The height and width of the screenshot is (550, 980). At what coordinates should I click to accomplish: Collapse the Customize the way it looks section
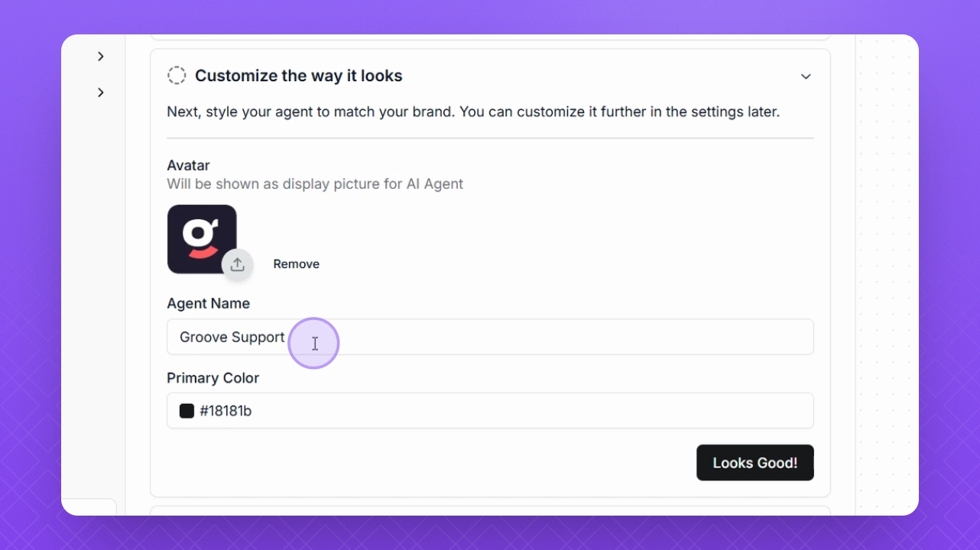[806, 76]
